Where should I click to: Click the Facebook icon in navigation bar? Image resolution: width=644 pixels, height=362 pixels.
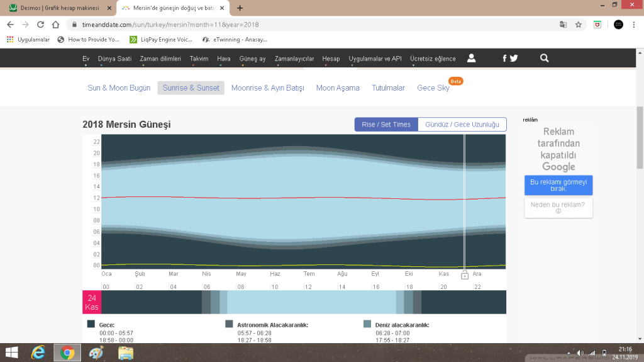pyautogui.click(x=504, y=59)
